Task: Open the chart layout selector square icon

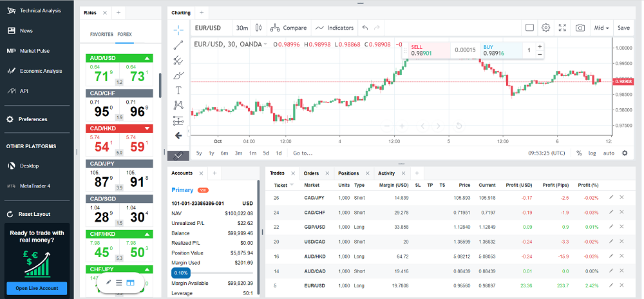Action: 530,28
